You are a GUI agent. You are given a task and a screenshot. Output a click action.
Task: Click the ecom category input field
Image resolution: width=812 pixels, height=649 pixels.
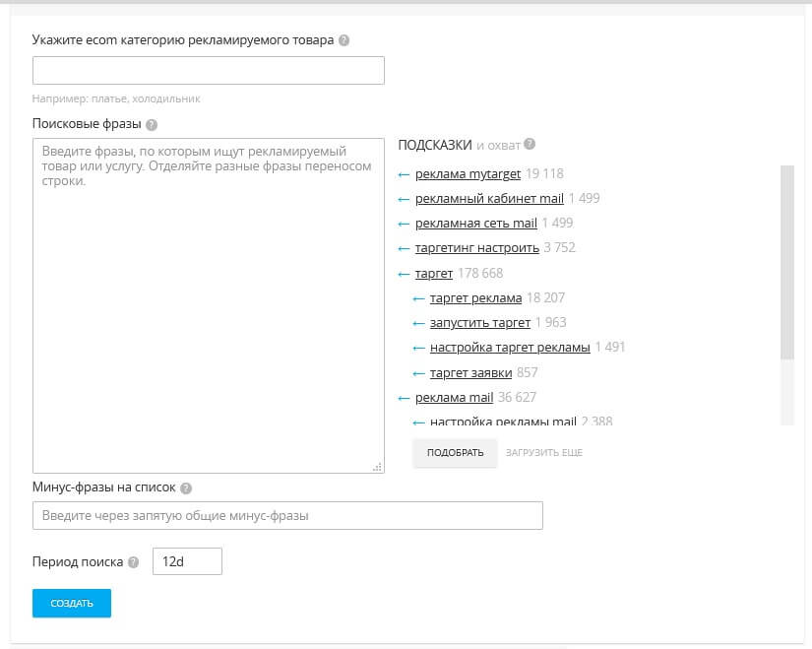pyautogui.click(x=208, y=69)
